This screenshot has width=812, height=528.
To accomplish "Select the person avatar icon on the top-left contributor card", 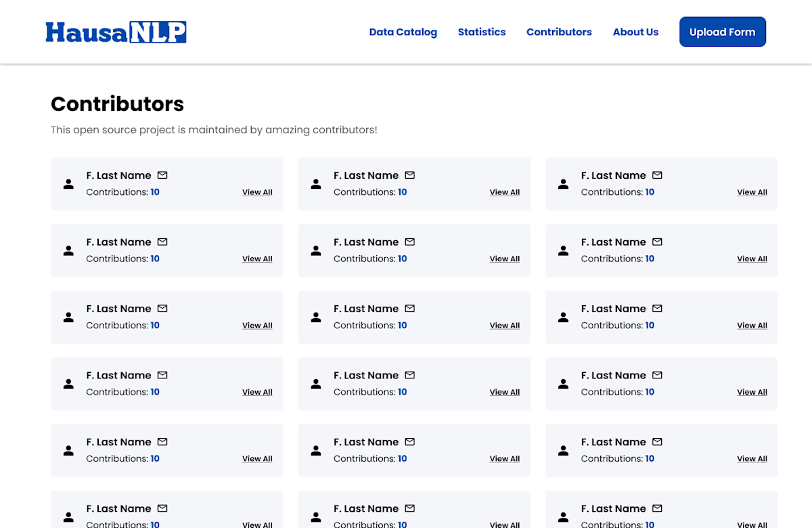I will (x=68, y=183).
